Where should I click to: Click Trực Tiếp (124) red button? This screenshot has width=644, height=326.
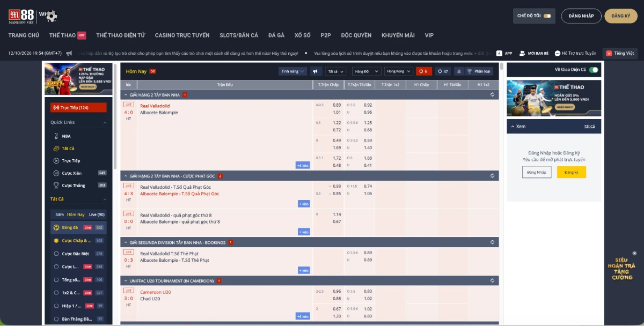78,107
